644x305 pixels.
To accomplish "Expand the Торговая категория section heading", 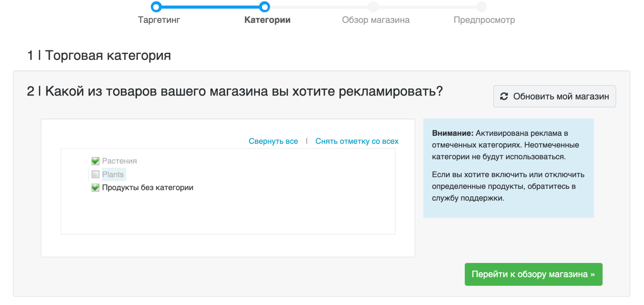I will coord(99,55).
